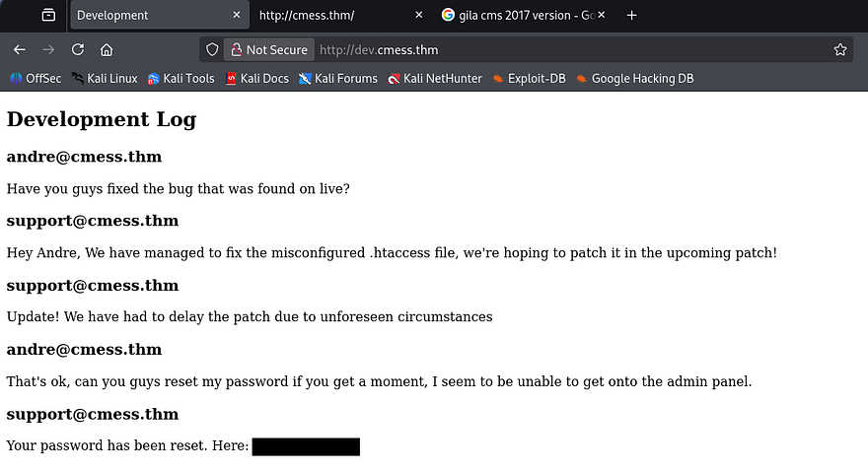The width and height of the screenshot is (868, 472).
Task: Go to the browser home page
Action: click(107, 49)
